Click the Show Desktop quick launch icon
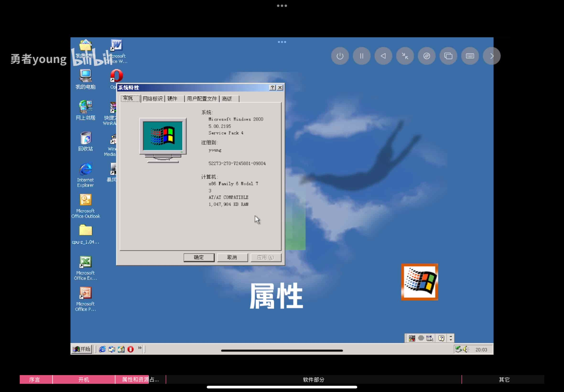Viewport: 564px width, 392px height. [121, 349]
